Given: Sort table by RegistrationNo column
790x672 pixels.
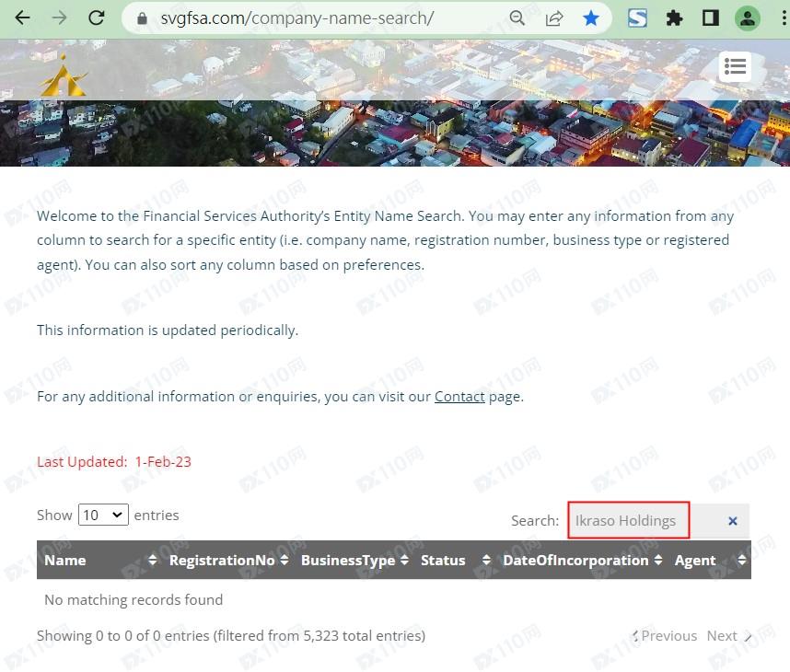Looking at the screenshot, I should pos(228,561).
